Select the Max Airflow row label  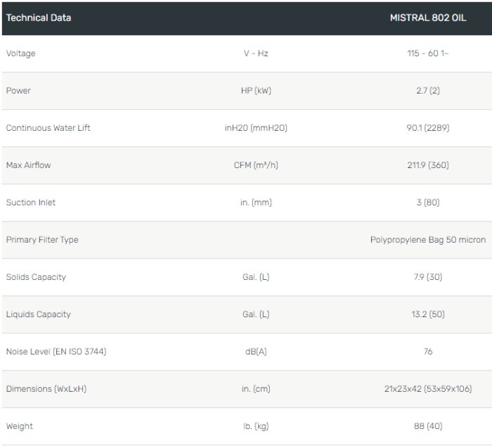pos(28,165)
